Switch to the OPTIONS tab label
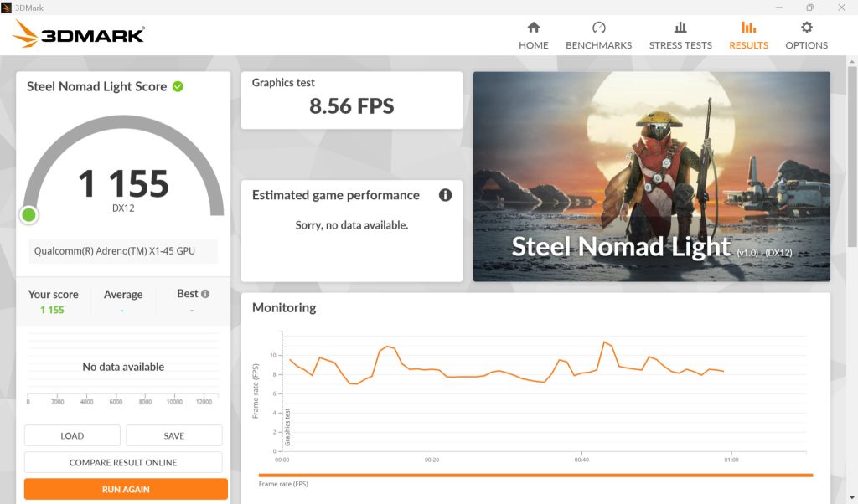Viewport: 858px width, 504px height. (x=807, y=45)
